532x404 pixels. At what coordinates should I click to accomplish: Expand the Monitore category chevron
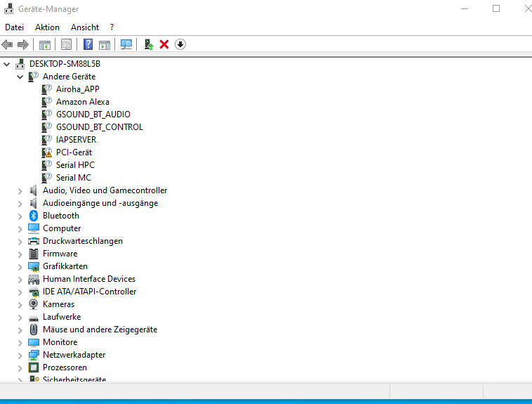[20, 343]
